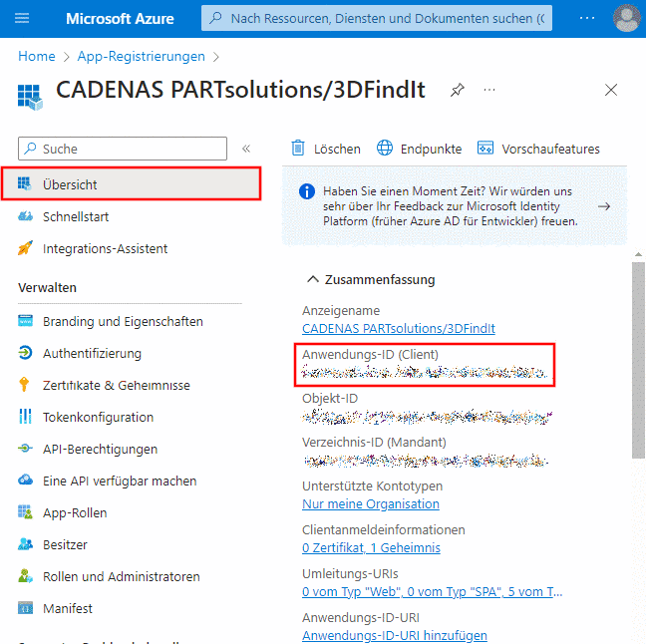This screenshot has width=646, height=644.
Task: Click the Objekt-ID value
Action: click(426, 417)
